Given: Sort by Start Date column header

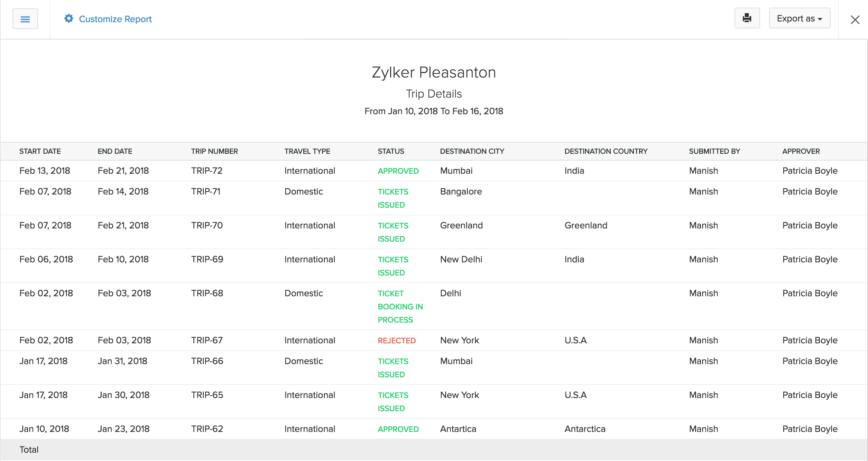Looking at the screenshot, I should (40, 151).
